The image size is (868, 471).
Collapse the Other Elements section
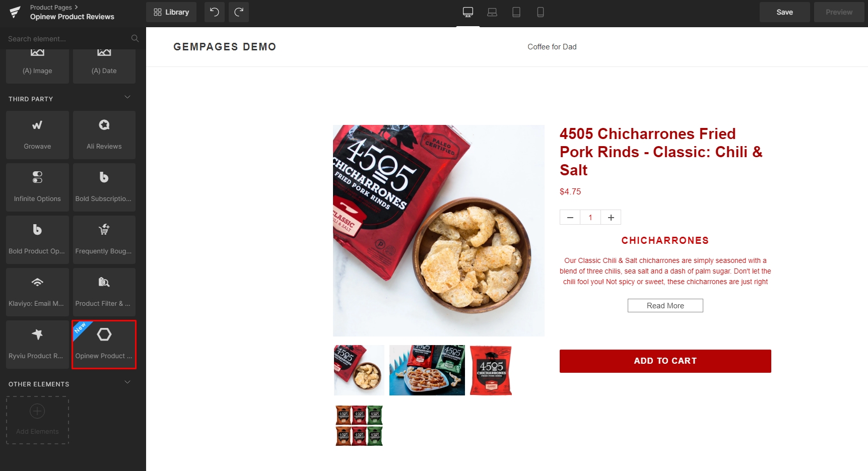127,382
